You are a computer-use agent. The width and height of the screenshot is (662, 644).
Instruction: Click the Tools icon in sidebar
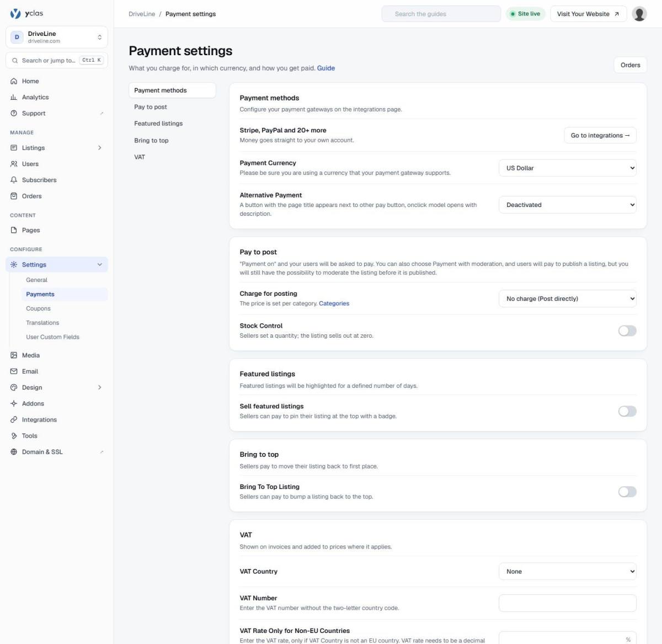pyautogui.click(x=14, y=435)
